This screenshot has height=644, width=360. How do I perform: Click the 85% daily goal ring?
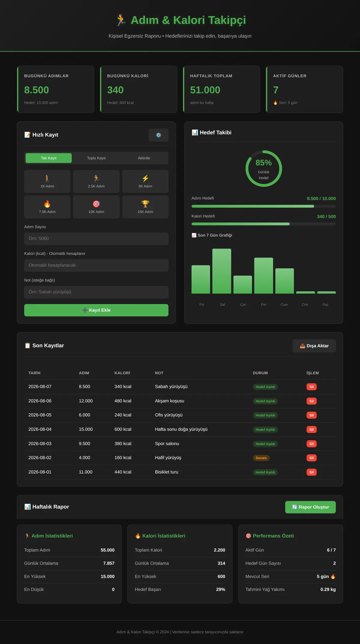coord(264,168)
